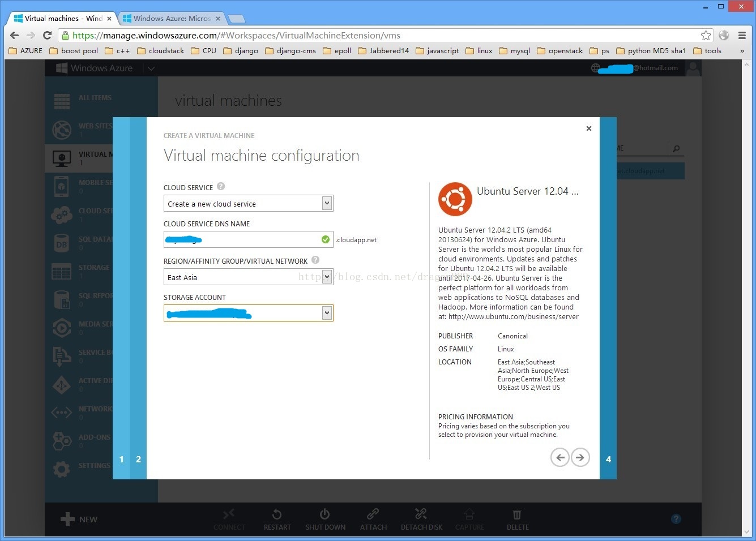Click the Media Services play icon
The height and width of the screenshot is (541, 756).
click(62, 328)
